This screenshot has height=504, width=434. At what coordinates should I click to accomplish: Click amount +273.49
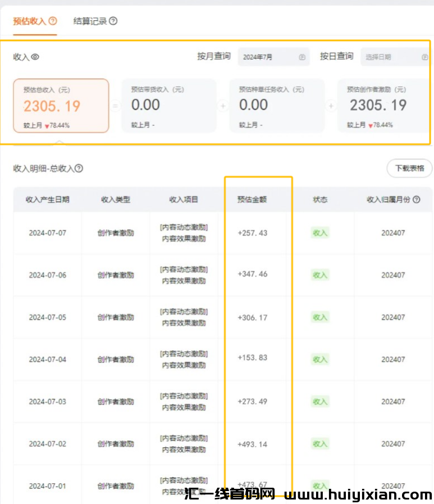[x=253, y=402]
